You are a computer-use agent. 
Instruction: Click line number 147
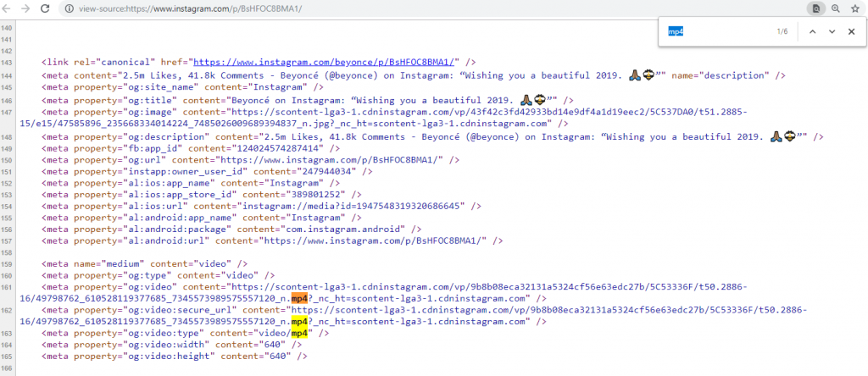7,113
